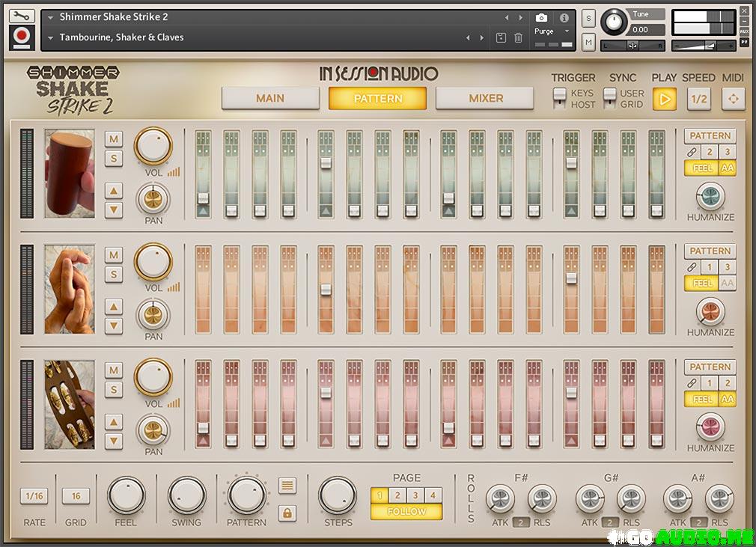Click the shaker up arrow button
Image resolution: width=756 pixels, height=547 pixels.
(114, 307)
